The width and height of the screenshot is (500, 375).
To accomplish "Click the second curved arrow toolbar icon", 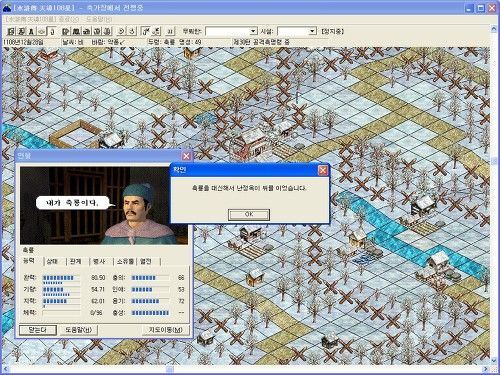I will 132,31.
